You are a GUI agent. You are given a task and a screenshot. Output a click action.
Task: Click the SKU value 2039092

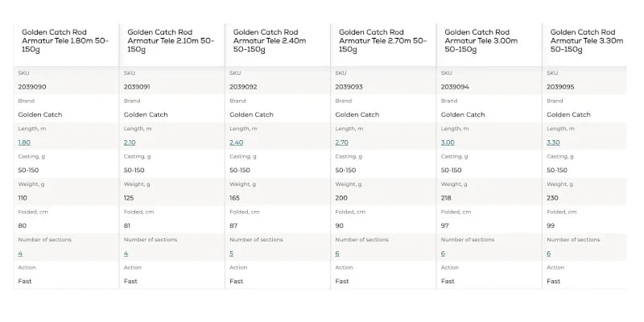(x=243, y=87)
